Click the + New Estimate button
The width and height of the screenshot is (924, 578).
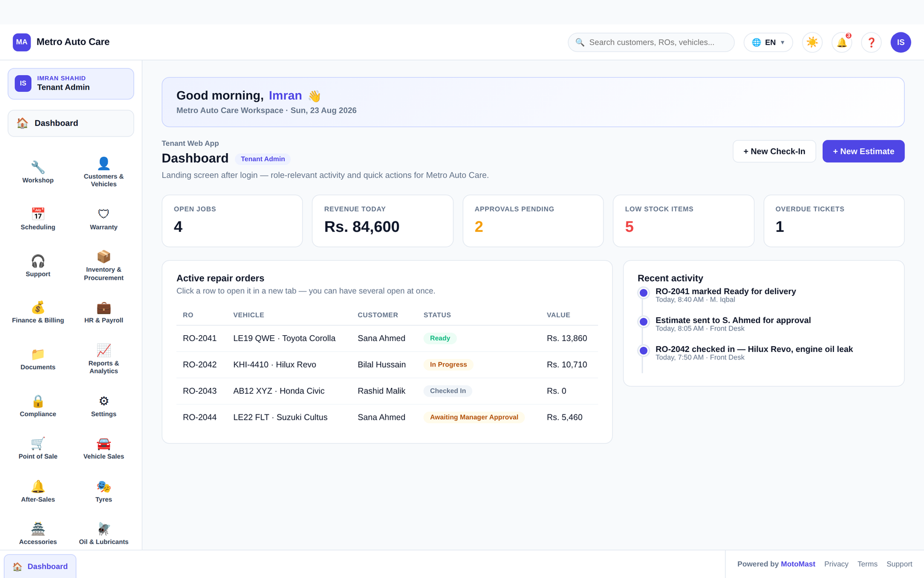[863, 151]
